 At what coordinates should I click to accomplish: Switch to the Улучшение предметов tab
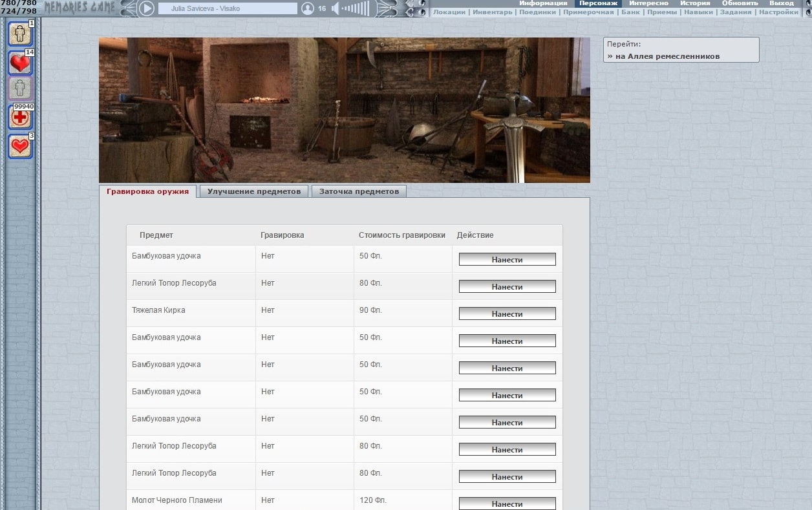[x=254, y=191]
